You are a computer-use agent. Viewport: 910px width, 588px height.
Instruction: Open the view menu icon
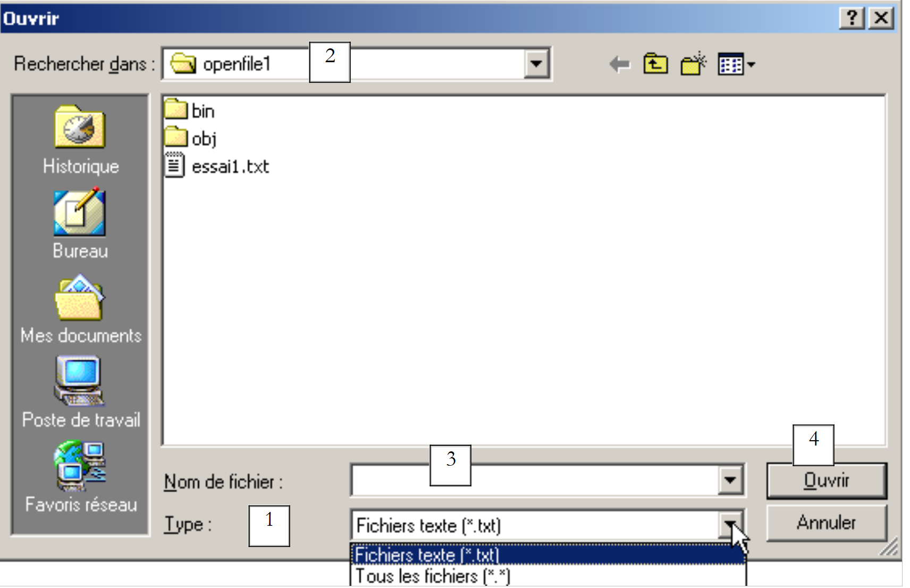(736, 64)
